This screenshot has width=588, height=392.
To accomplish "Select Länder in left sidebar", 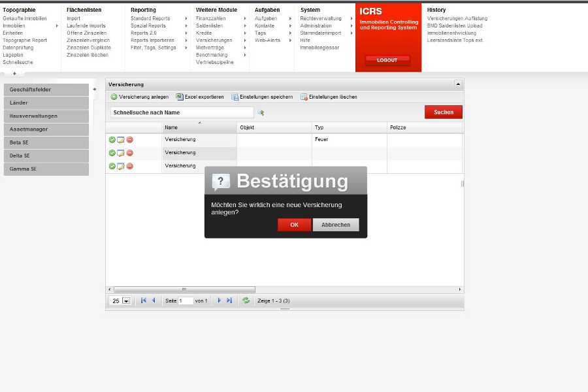I will click(x=46, y=103).
